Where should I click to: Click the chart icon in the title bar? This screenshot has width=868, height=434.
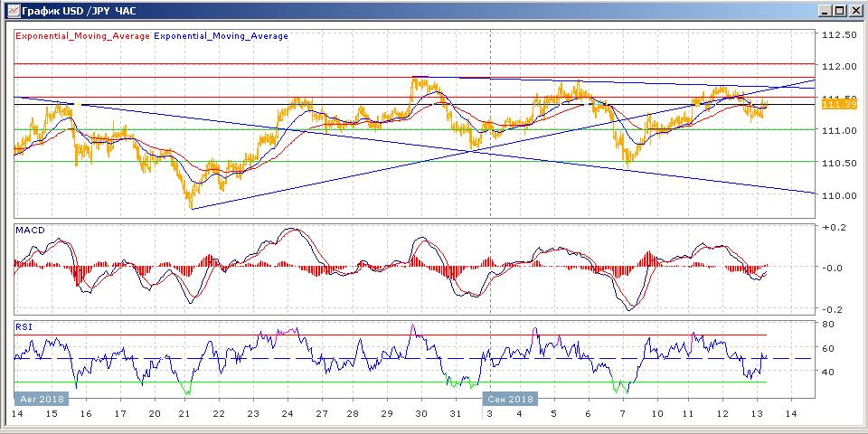[x=11, y=11]
